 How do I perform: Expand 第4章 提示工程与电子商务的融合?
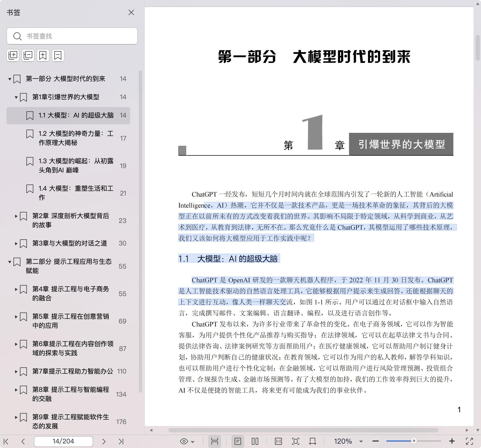pyautogui.click(x=16, y=289)
